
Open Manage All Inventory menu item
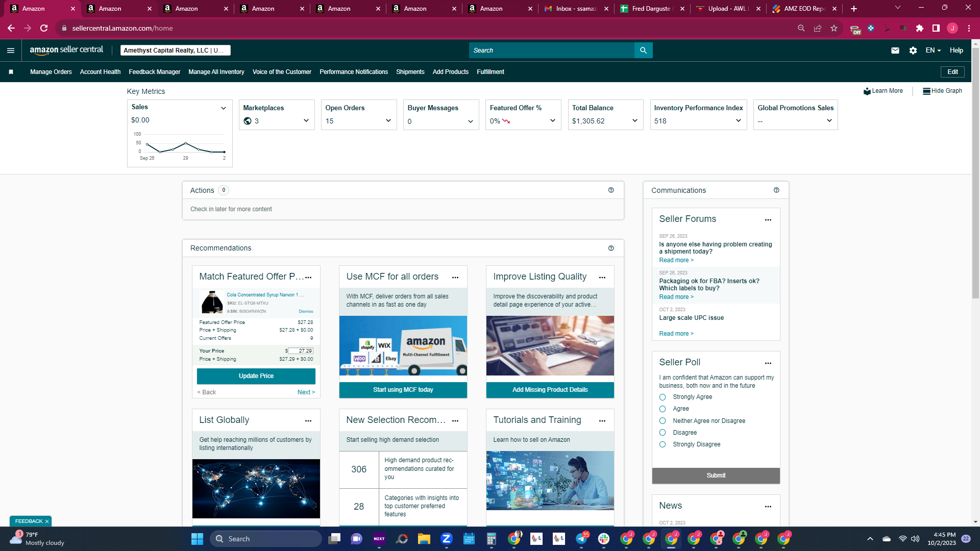point(216,72)
